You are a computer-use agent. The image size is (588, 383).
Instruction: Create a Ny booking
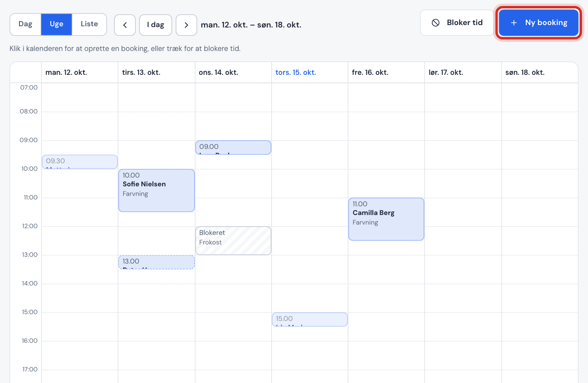pyautogui.click(x=539, y=23)
